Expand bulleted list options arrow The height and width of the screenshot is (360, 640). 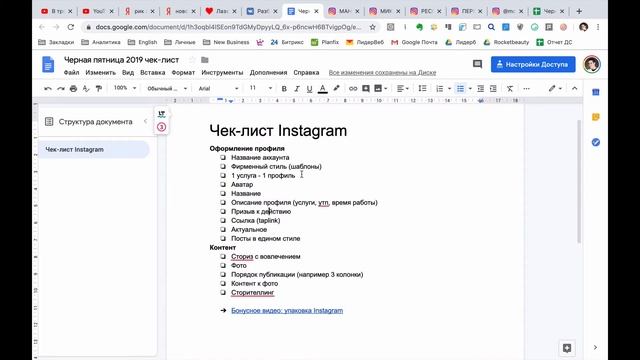tap(470, 89)
